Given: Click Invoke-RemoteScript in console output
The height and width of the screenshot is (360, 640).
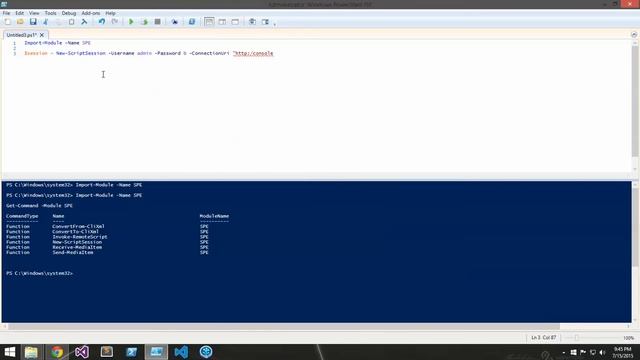Looking at the screenshot, I should point(80,237).
